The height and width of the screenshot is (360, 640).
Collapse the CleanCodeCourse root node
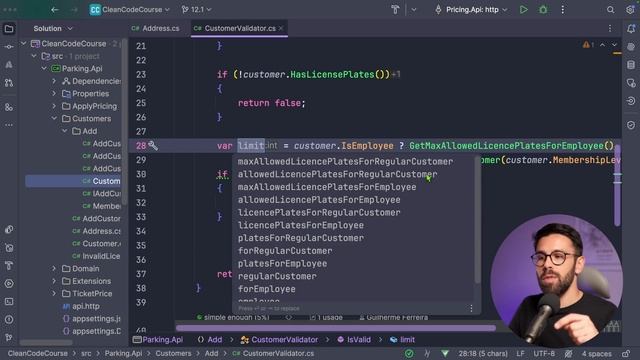(x=24, y=43)
